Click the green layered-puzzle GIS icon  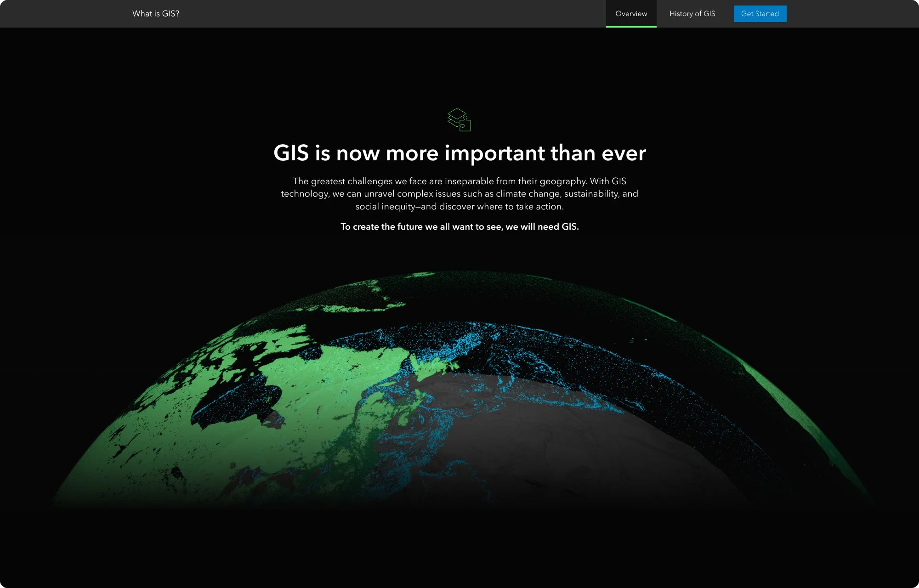click(x=459, y=119)
